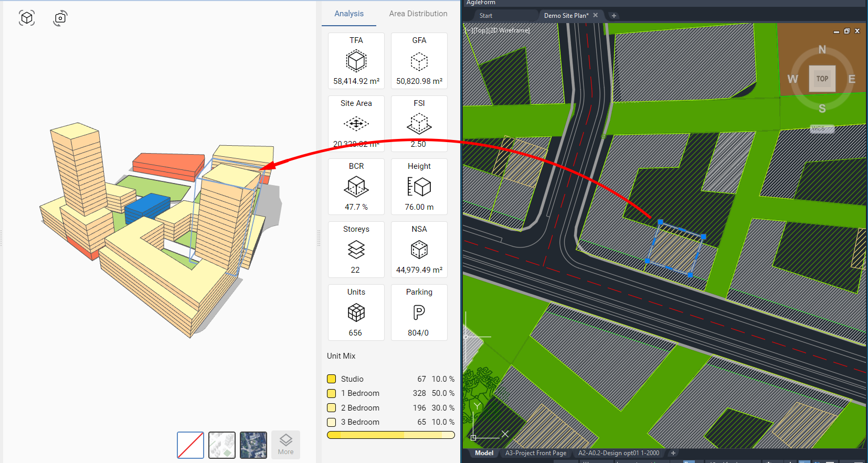Click the Site Area icon
The height and width of the screenshot is (463, 868).
point(356,124)
